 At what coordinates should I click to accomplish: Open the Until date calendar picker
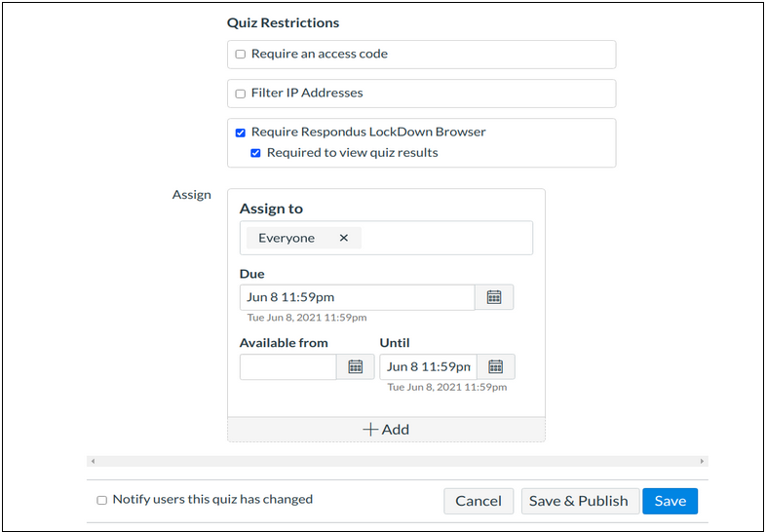point(495,366)
